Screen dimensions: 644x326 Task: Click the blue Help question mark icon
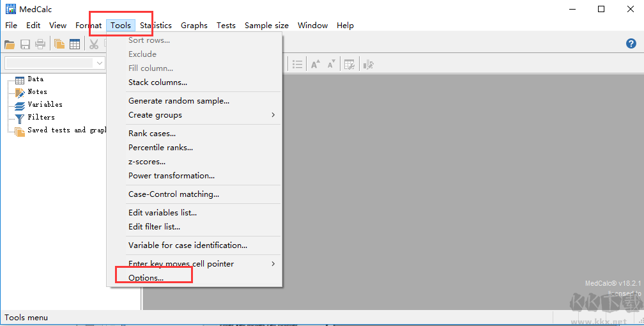pos(631,43)
